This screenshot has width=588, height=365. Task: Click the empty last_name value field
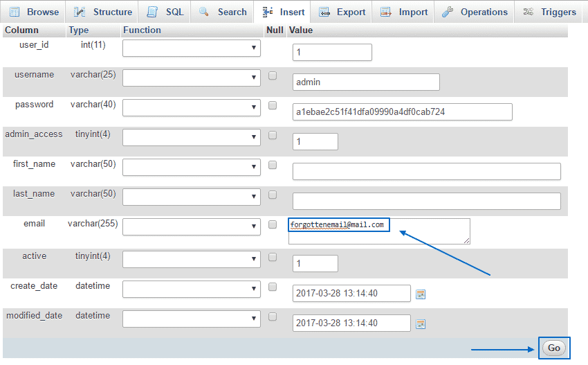coord(427,201)
